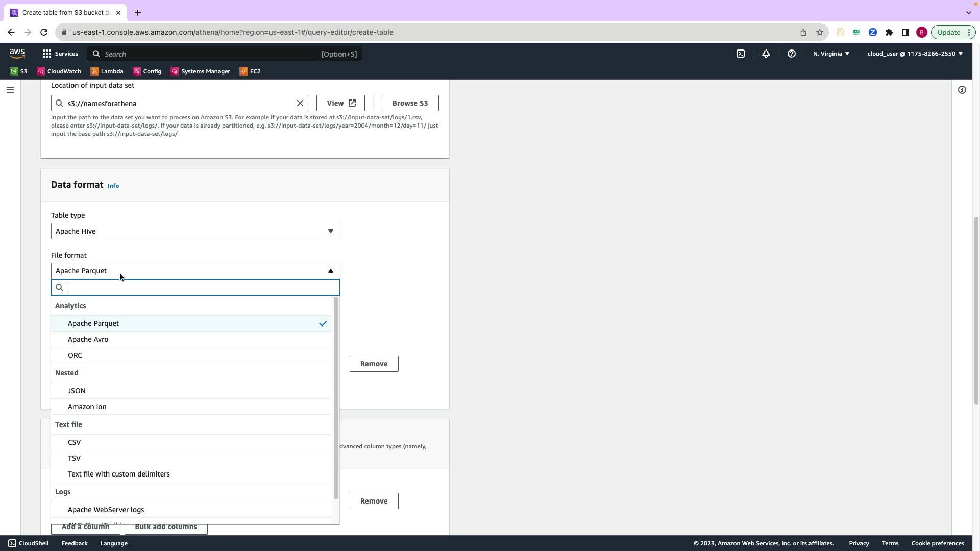Screen dimensions: 980x551
Task: Open the N. Virginia region selector
Action: (831, 54)
